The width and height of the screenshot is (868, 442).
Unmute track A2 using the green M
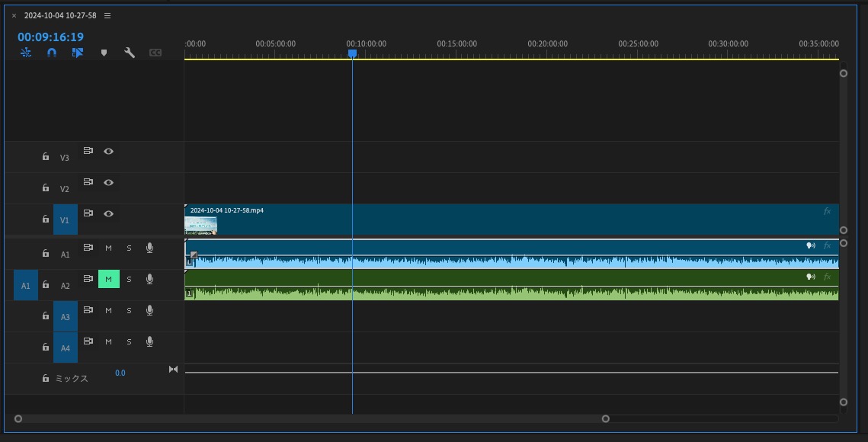click(x=108, y=279)
